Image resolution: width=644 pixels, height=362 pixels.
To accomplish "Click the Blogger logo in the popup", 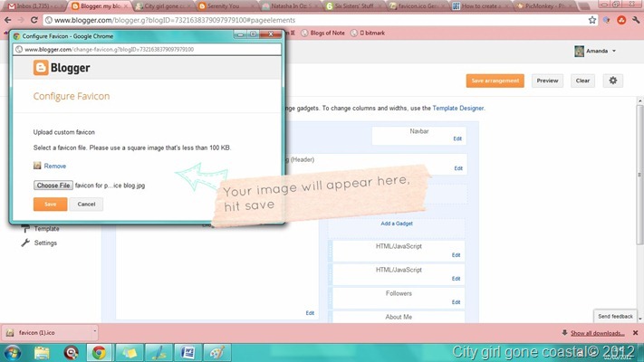I will click(62, 68).
